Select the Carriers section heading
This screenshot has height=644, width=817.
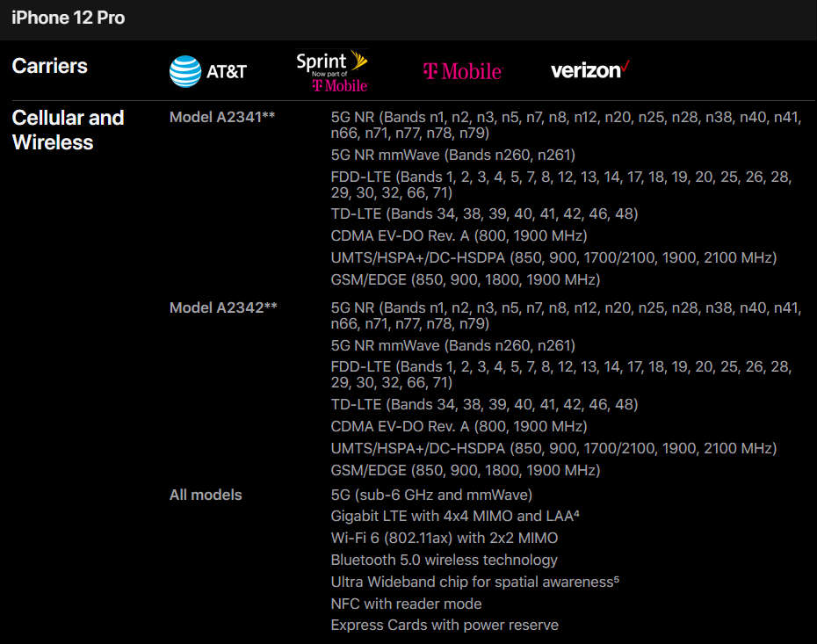(49, 66)
